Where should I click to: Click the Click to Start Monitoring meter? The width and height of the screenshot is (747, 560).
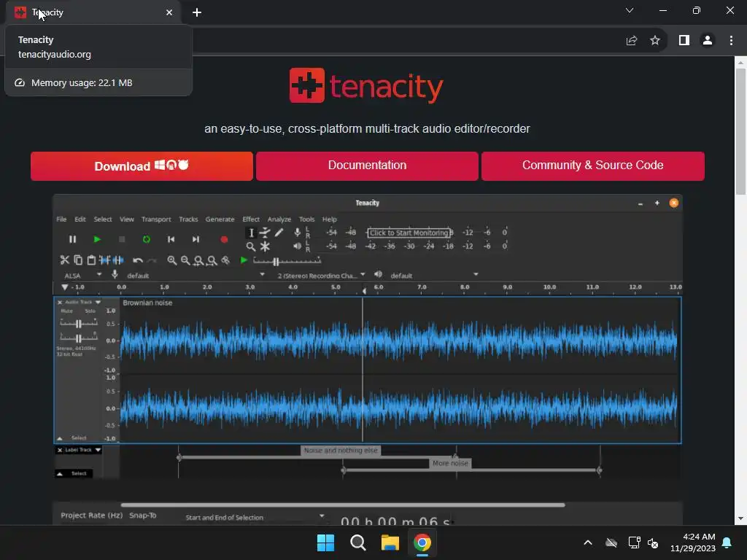409,233
